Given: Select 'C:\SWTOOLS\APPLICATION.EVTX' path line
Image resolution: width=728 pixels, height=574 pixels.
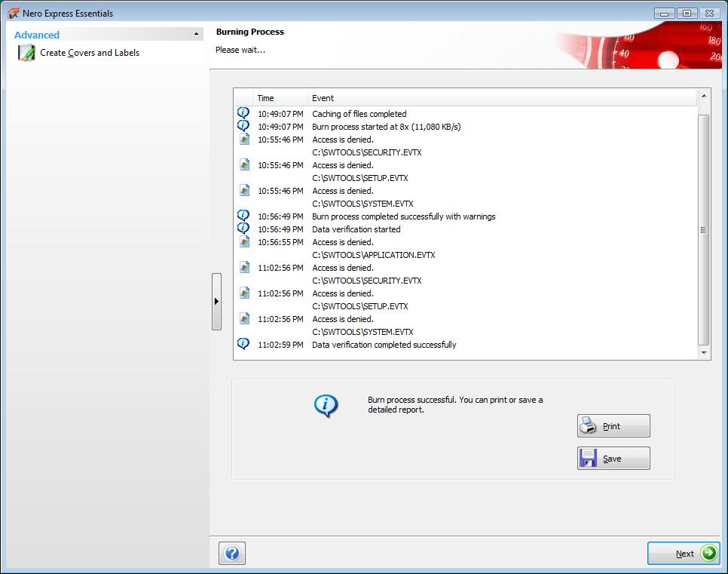Looking at the screenshot, I should coord(374,255).
